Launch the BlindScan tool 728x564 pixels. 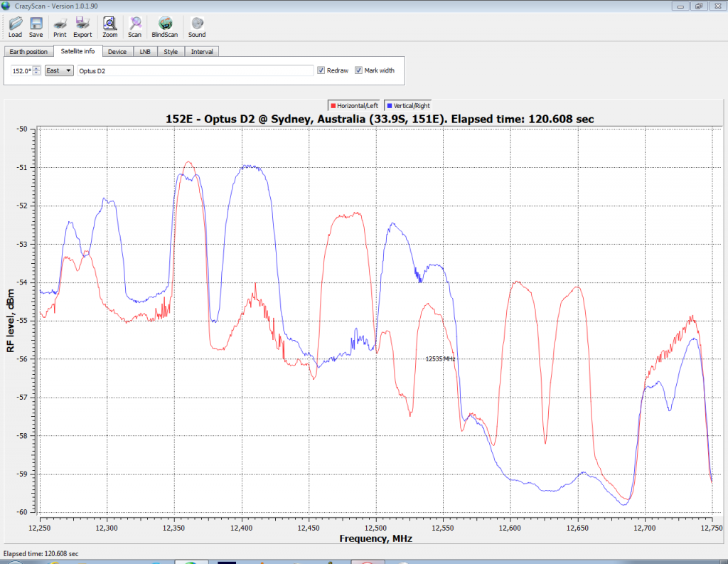[165, 27]
